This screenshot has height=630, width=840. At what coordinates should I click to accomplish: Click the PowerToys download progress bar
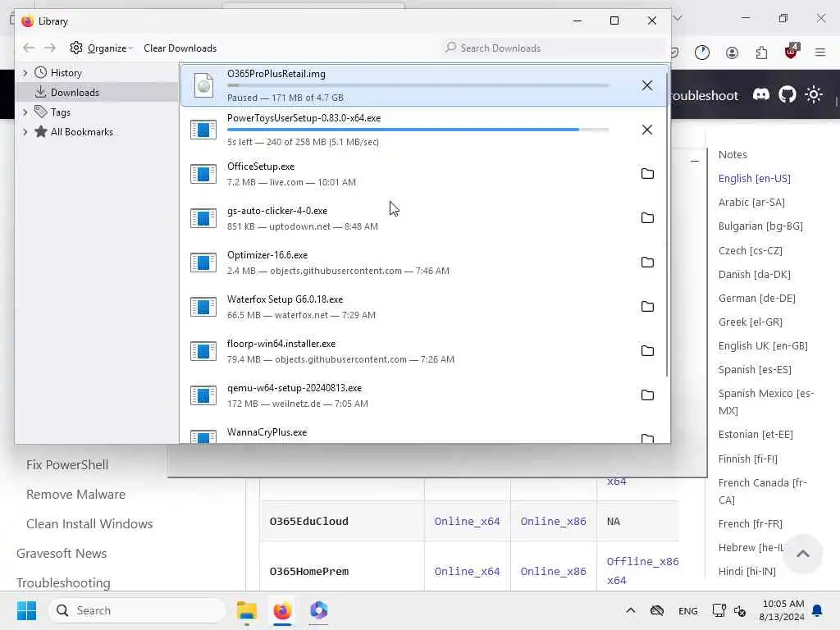418,130
